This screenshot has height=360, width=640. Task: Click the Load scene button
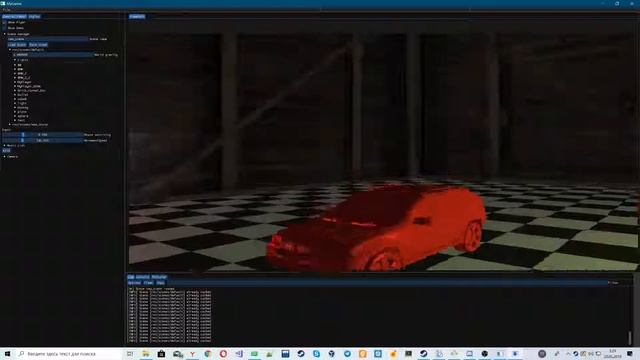click(17, 44)
